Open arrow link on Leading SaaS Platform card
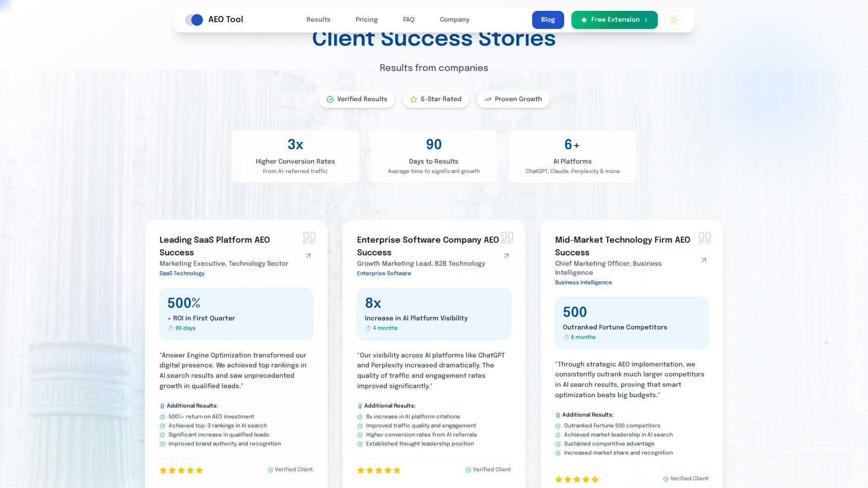 [x=308, y=256]
